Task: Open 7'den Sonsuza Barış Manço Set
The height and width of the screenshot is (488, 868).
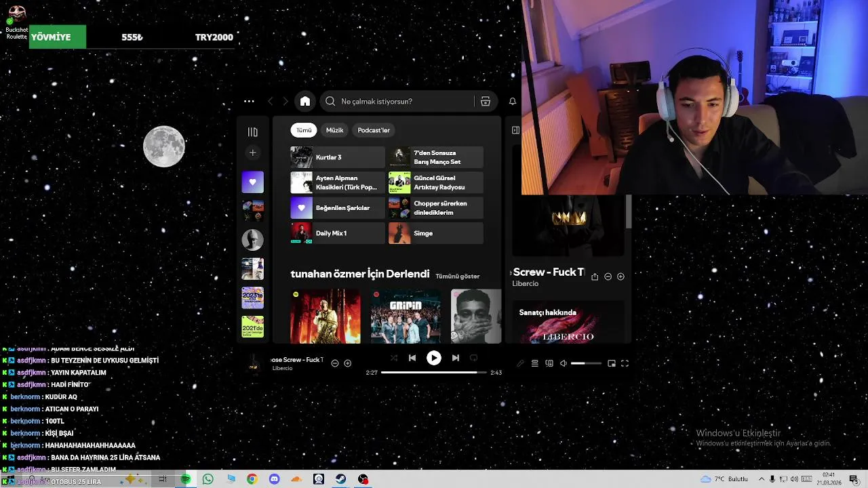Action: (x=436, y=157)
